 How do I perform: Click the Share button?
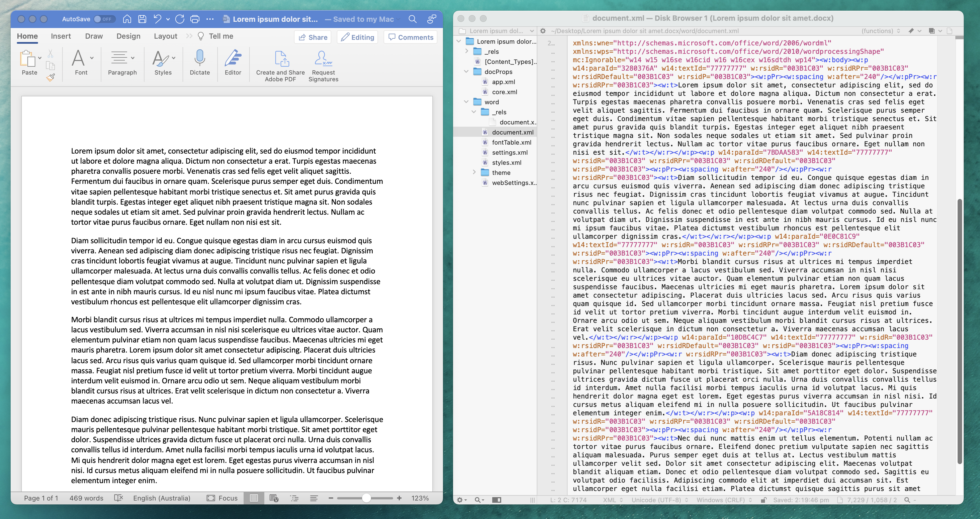pyautogui.click(x=312, y=37)
